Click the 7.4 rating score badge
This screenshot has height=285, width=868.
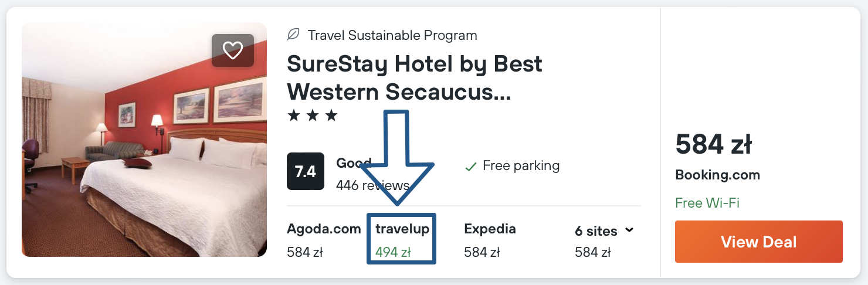pos(306,171)
